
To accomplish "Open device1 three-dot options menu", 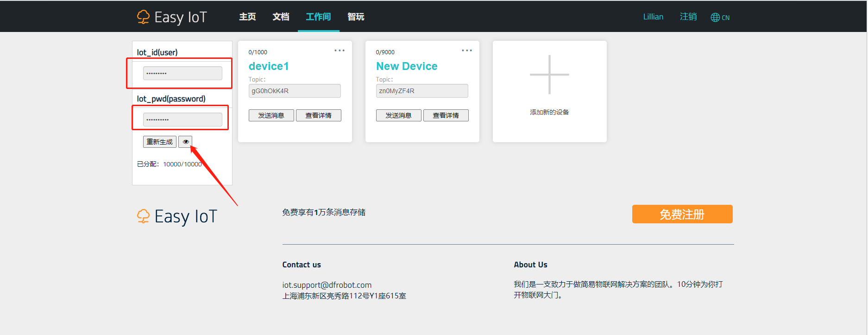I will point(340,51).
